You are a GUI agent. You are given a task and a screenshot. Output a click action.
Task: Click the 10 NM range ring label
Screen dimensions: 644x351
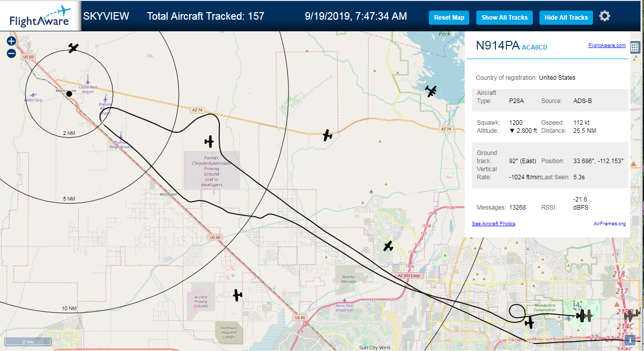point(69,309)
